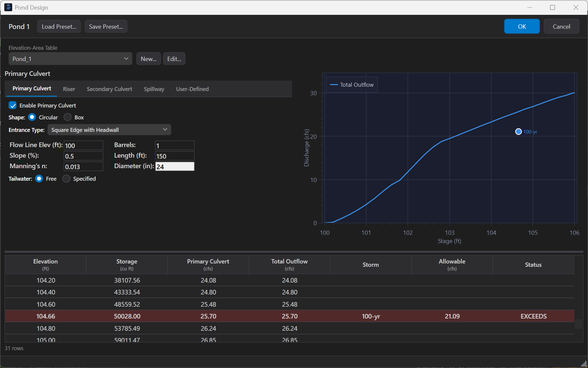Maximize the Pond Design window
Screen dimensions: 588x368
click(x=552, y=7)
